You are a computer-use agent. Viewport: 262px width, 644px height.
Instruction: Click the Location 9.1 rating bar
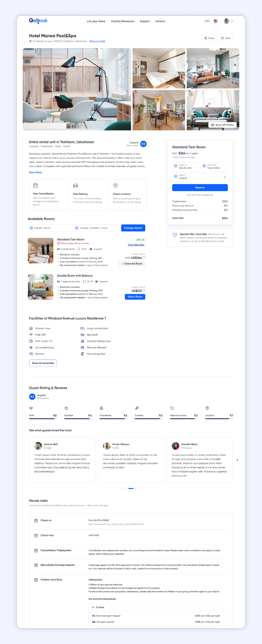click(219, 419)
